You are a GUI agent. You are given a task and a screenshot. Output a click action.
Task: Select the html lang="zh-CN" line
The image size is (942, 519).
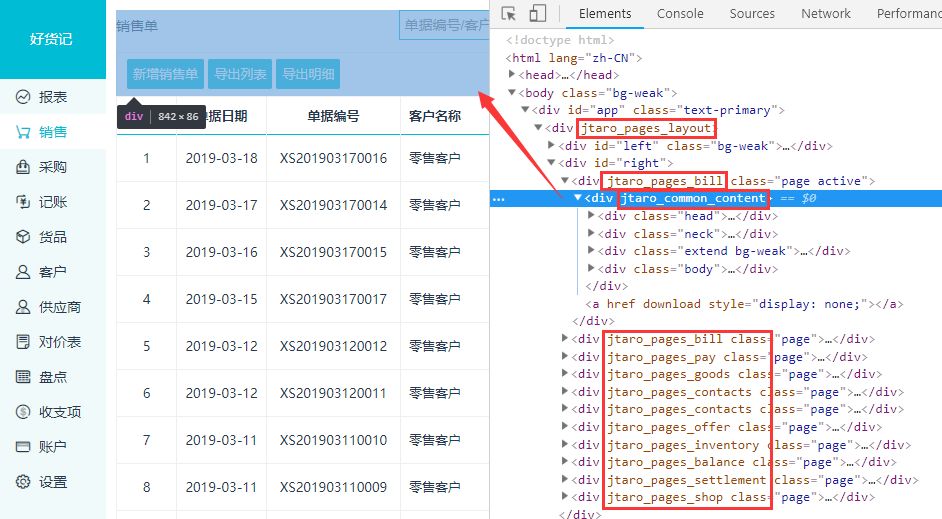[574, 58]
